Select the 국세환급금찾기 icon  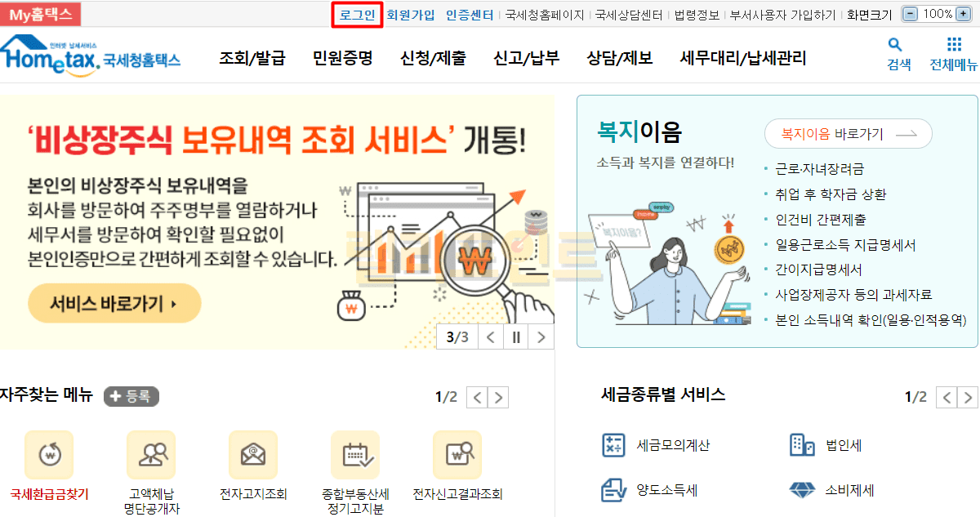[49, 455]
